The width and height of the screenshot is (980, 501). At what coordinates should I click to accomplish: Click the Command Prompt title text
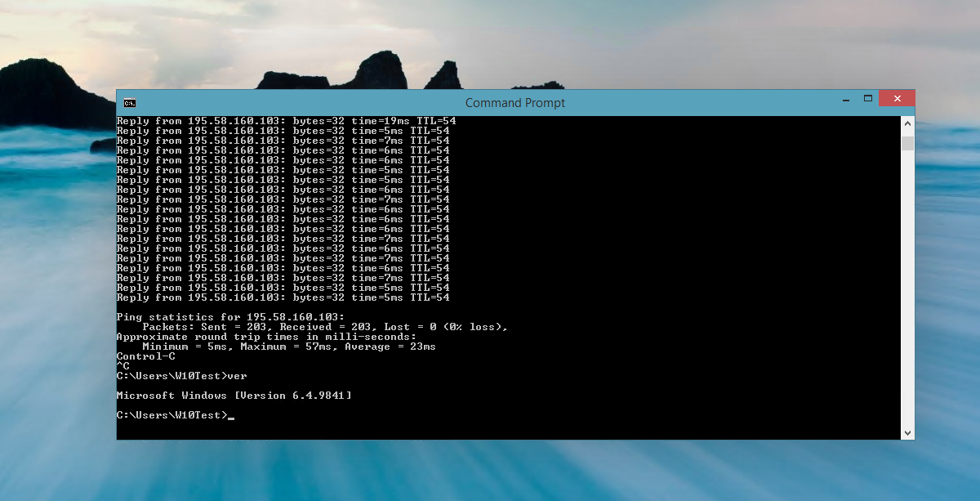tap(515, 103)
